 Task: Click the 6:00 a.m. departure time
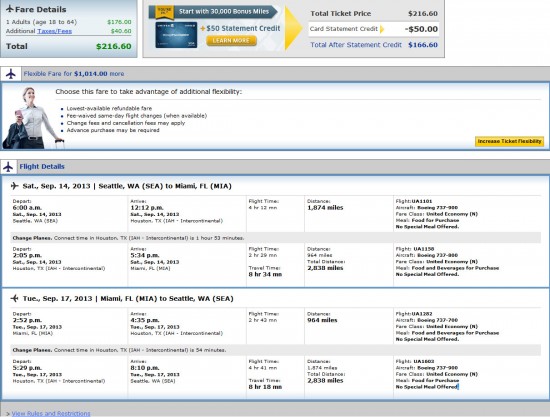pos(27,208)
